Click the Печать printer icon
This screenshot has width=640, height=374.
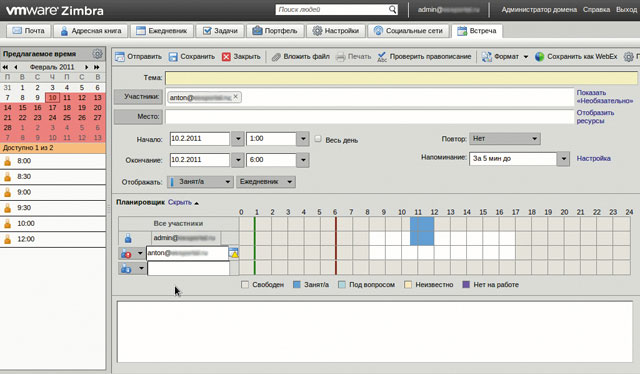point(341,57)
